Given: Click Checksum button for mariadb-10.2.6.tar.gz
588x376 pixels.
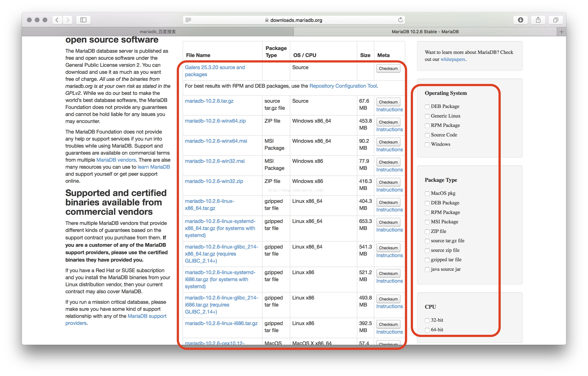Looking at the screenshot, I should pyautogui.click(x=388, y=102).
